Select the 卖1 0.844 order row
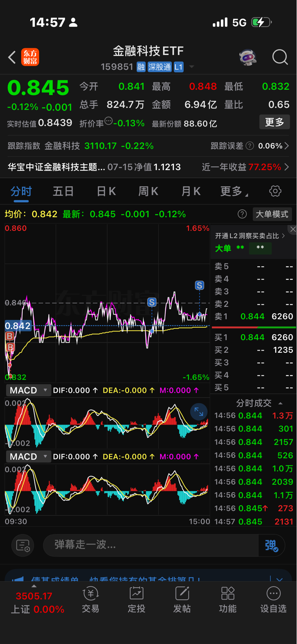 pyautogui.click(x=254, y=316)
